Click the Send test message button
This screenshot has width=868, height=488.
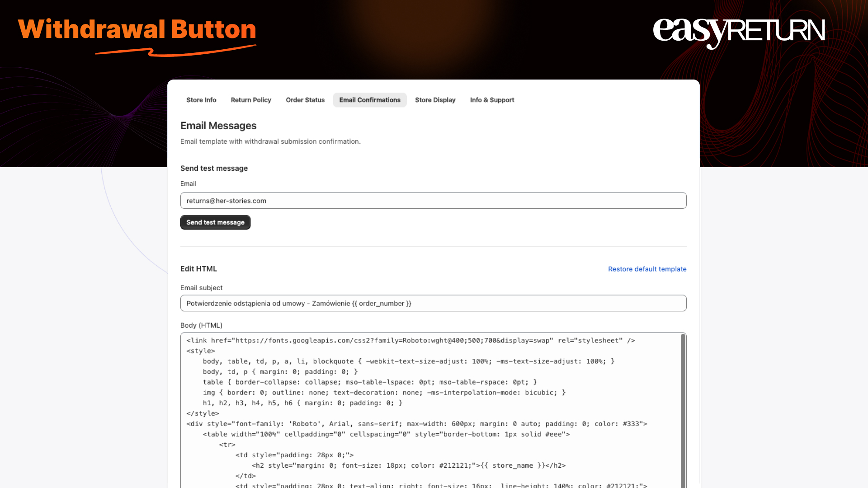click(x=215, y=222)
